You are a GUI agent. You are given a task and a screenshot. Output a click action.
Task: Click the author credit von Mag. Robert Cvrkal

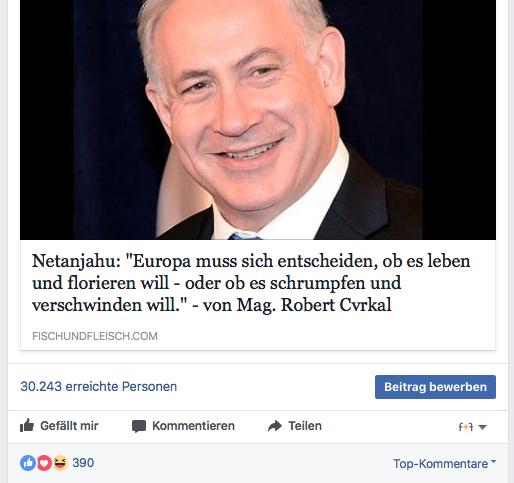[x=297, y=305]
